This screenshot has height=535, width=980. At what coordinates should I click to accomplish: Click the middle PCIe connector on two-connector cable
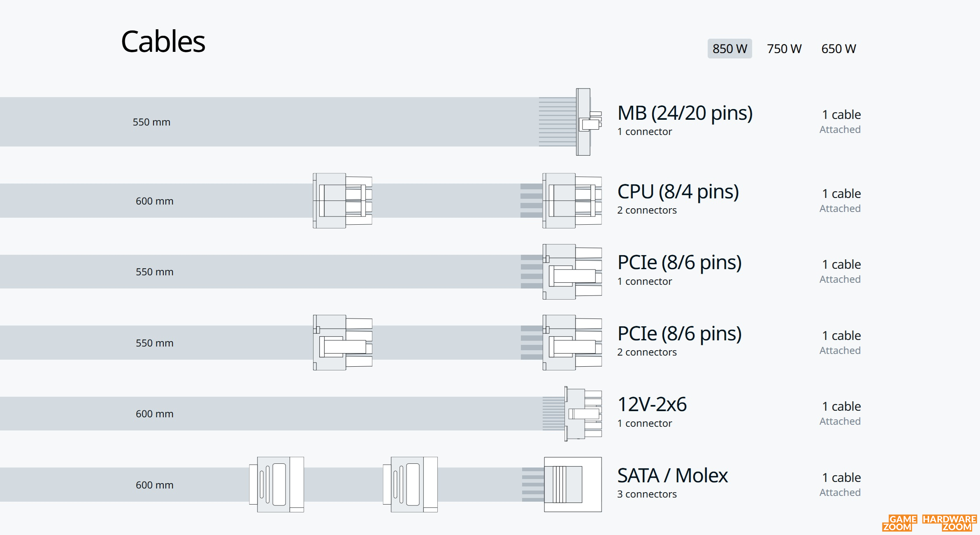click(342, 343)
